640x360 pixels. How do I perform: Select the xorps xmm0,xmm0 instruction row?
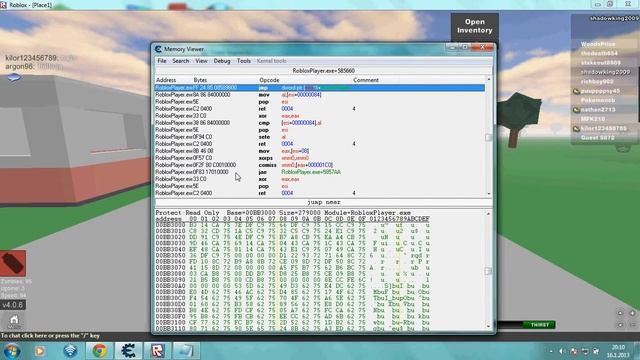320,158
